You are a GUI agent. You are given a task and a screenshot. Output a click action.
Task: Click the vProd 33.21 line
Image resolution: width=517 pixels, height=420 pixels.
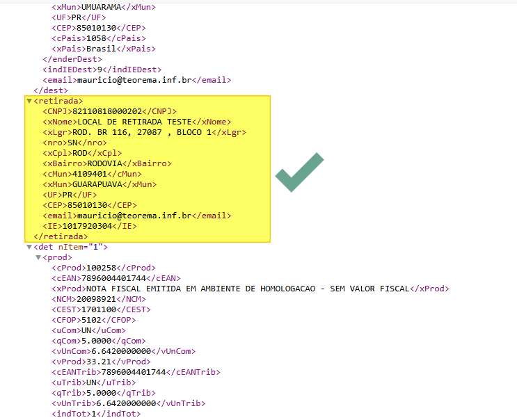pyautogui.click(x=101, y=362)
